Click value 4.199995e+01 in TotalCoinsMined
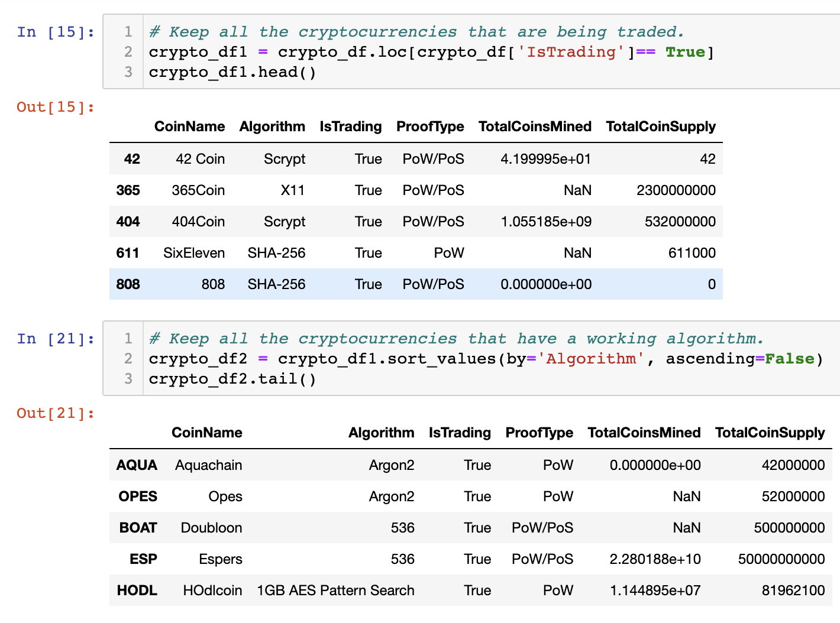The height and width of the screenshot is (623, 840). 545,159
